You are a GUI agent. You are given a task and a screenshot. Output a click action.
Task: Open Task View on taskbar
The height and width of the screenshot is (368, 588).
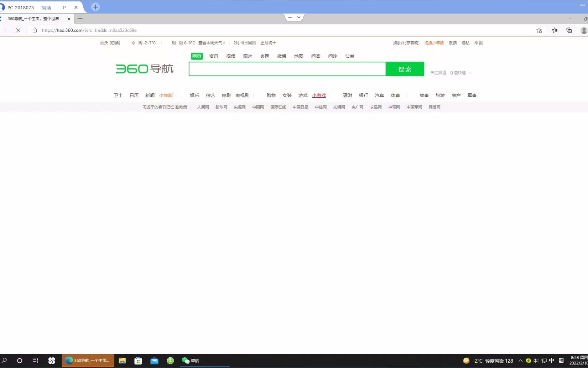(35, 361)
